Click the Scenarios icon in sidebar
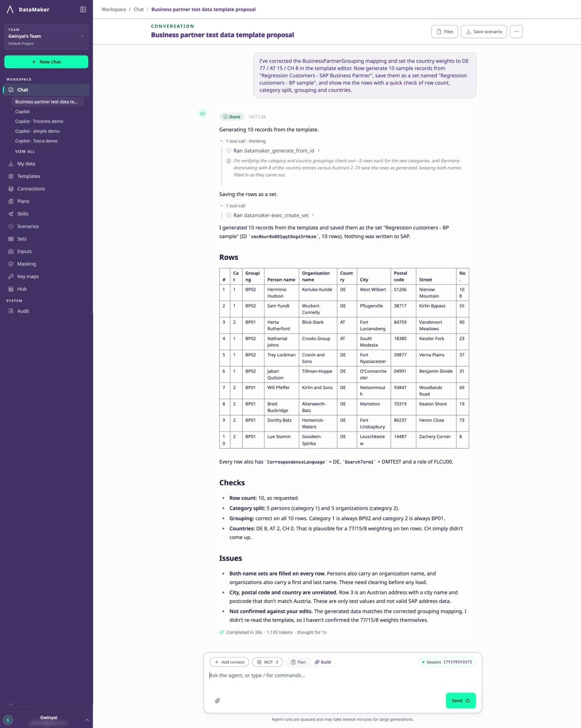 click(11, 226)
